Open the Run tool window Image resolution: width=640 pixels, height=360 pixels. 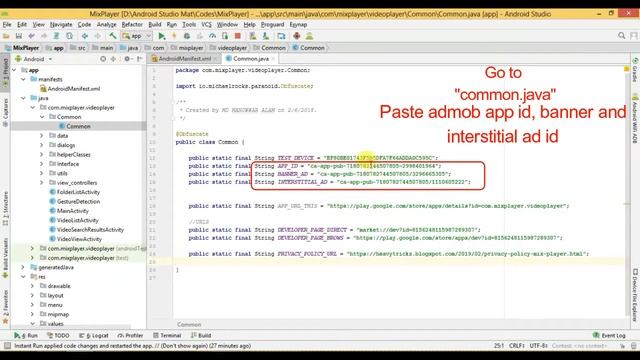tap(26, 336)
